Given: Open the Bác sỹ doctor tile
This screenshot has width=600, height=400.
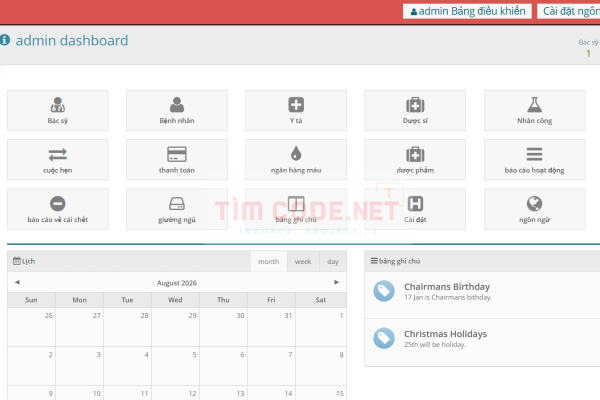Looking at the screenshot, I should [58, 111].
